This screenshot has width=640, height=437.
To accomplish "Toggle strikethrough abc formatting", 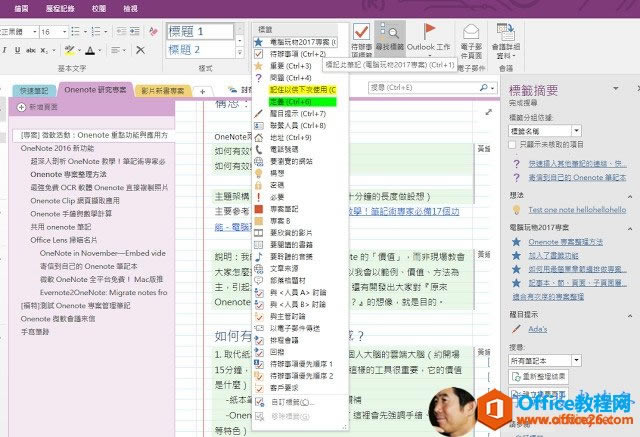I will 31,50.
